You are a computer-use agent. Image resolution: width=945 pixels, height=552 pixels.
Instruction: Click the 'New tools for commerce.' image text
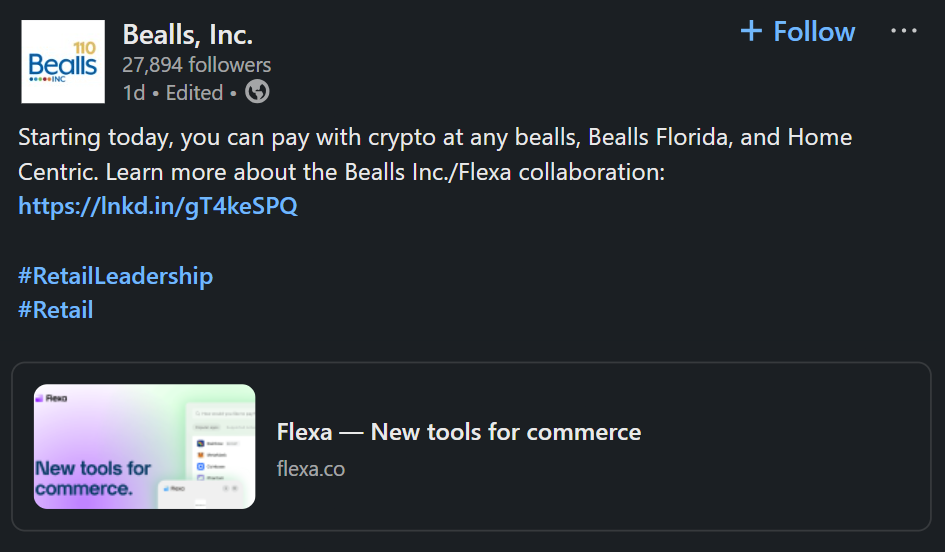(93, 478)
